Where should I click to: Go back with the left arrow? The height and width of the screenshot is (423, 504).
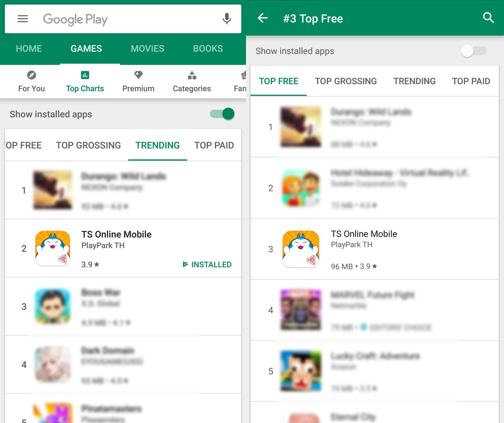pos(263,18)
